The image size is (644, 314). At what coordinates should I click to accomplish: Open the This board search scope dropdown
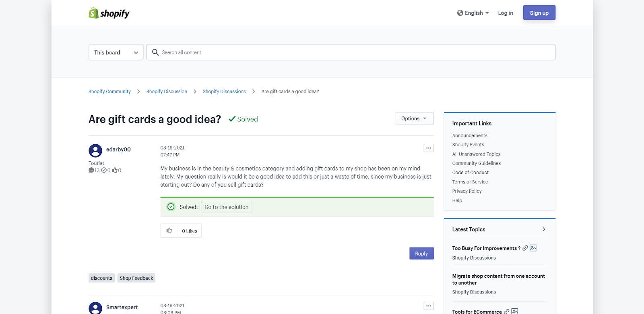point(116,52)
